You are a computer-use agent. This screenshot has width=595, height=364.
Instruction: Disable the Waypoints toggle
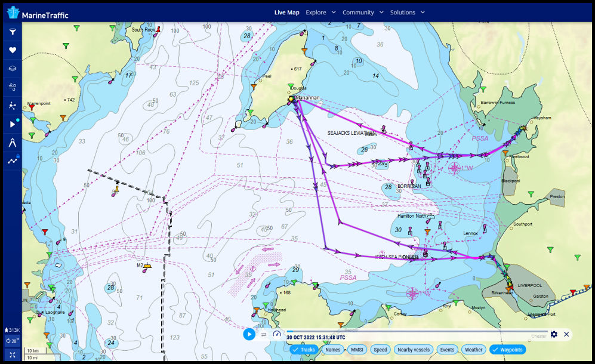[x=507, y=350]
